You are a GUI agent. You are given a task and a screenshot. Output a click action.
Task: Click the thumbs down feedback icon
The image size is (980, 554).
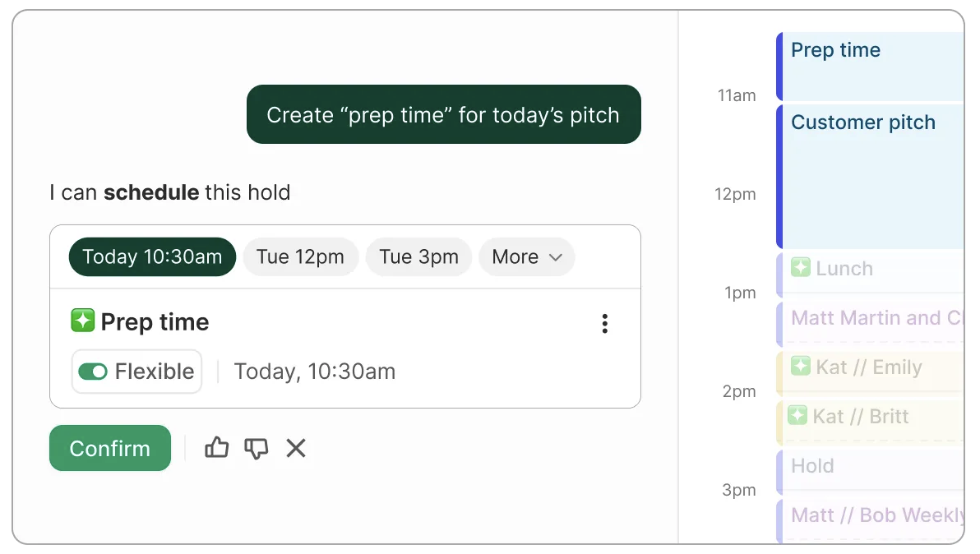click(x=257, y=448)
